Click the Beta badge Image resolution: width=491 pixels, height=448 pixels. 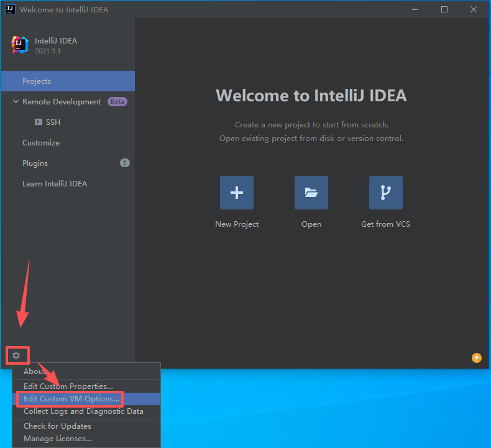117,102
